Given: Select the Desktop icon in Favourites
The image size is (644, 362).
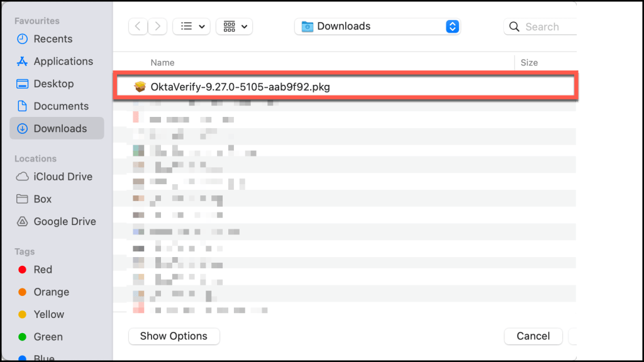Looking at the screenshot, I should tap(23, 84).
